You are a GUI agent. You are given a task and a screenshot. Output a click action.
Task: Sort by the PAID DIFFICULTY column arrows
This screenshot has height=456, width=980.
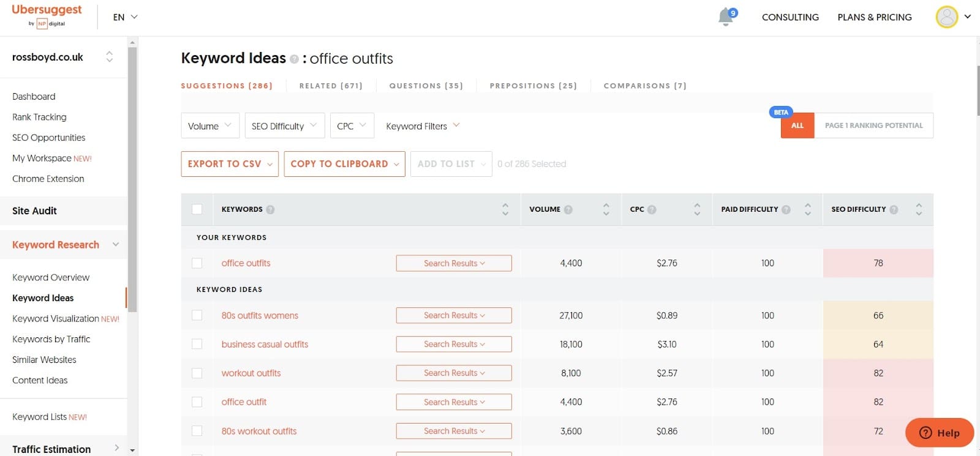(808, 209)
